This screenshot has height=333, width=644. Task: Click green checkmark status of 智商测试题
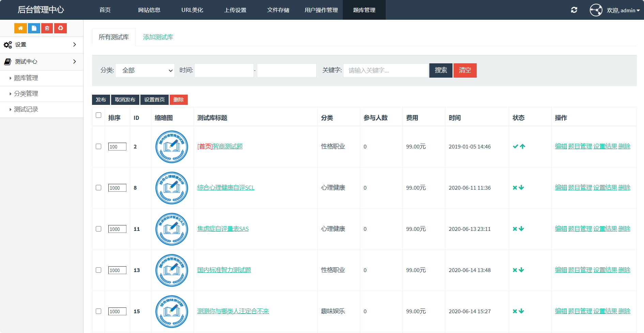(x=515, y=146)
